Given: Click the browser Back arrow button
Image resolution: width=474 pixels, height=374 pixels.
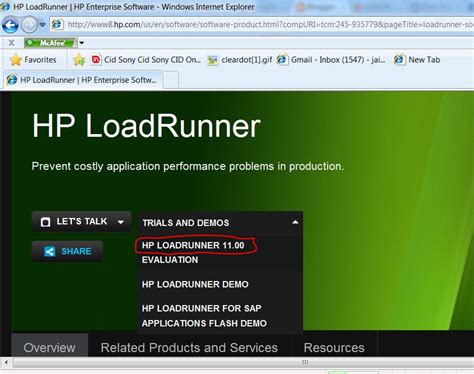Looking at the screenshot, I should point(10,25).
